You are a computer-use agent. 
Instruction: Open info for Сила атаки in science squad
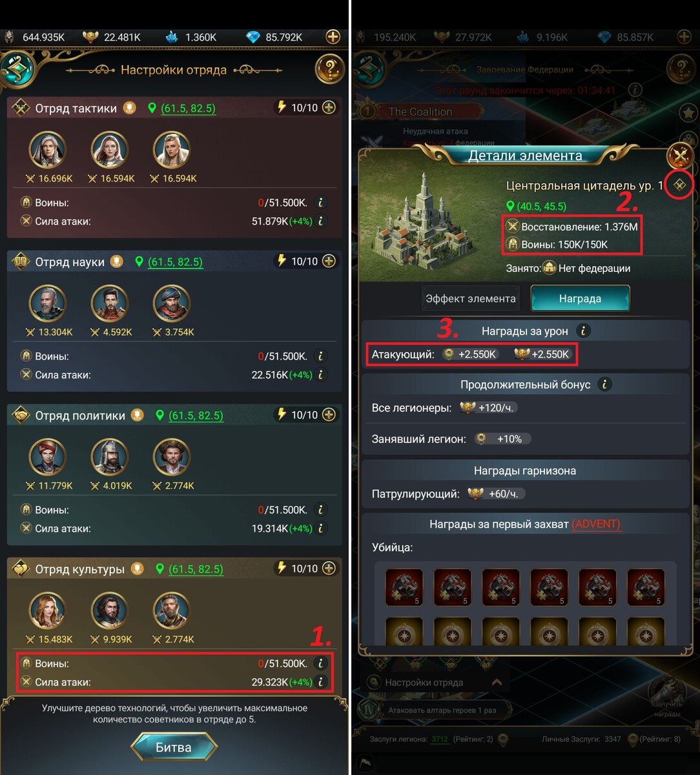(x=321, y=375)
